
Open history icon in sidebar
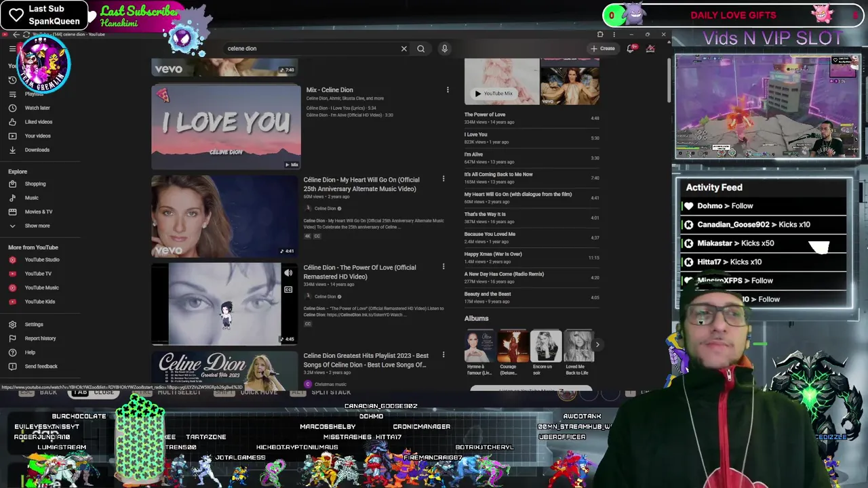coord(12,80)
